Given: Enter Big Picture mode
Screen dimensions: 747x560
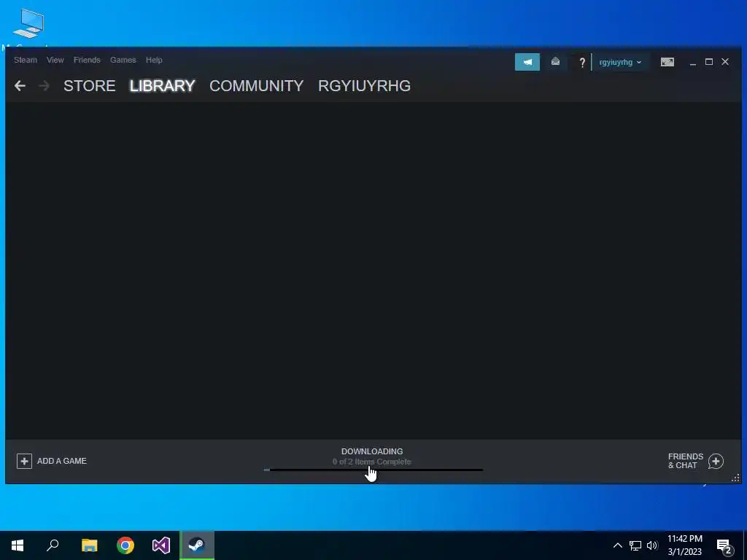Looking at the screenshot, I should pyautogui.click(x=667, y=62).
